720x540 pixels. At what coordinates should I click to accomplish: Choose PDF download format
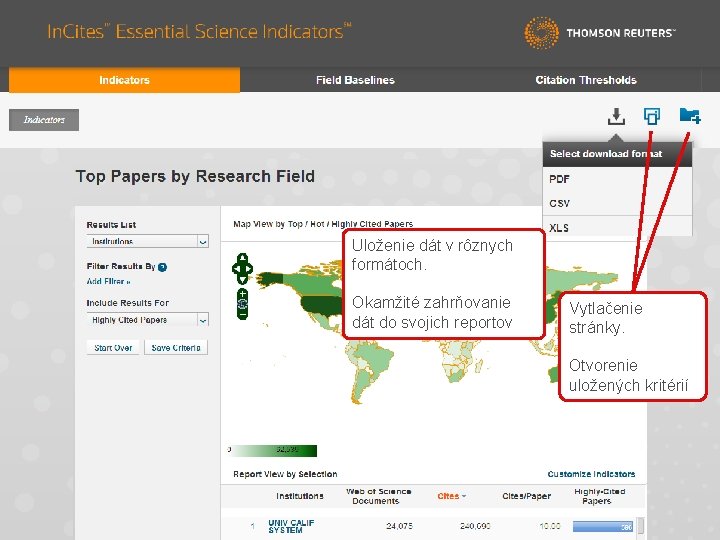pyautogui.click(x=617, y=179)
